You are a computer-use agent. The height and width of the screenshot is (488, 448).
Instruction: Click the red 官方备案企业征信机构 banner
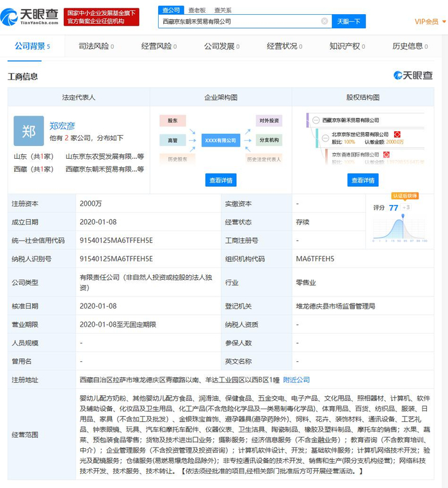(101, 17)
